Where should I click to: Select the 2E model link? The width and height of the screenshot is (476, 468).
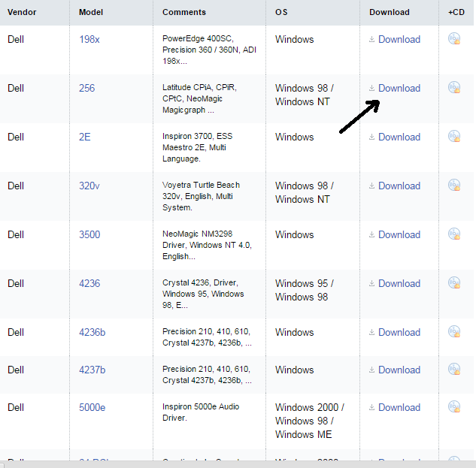pyautogui.click(x=85, y=137)
